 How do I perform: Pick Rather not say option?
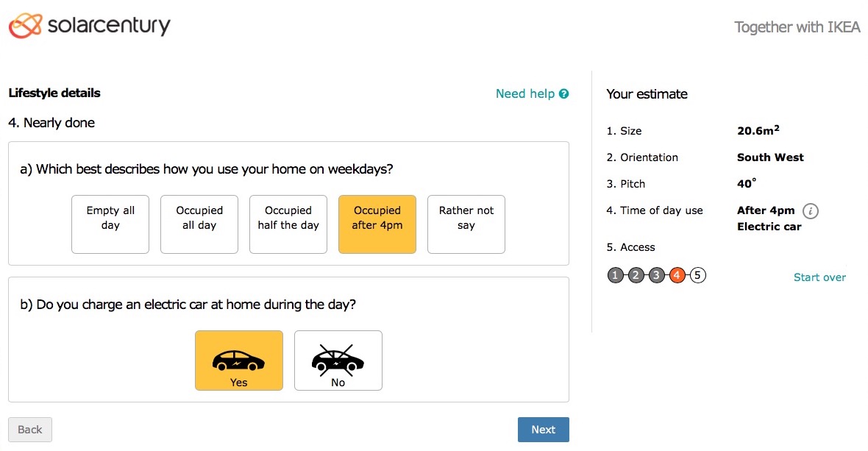tap(466, 224)
